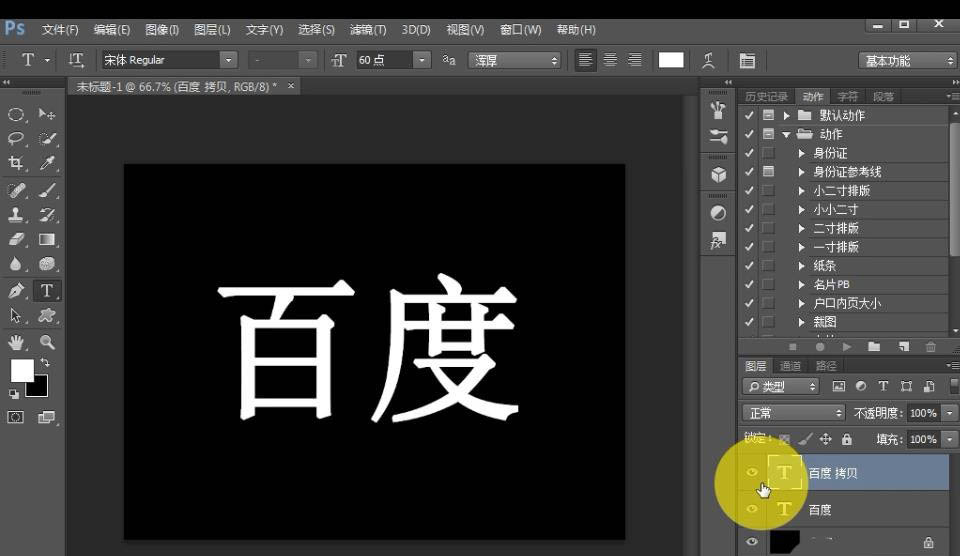Select the Eraser tool
960x556 pixels.
[x=16, y=239]
